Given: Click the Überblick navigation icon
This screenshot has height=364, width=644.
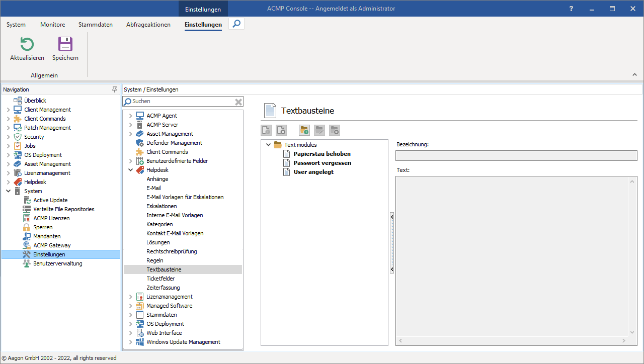Looking at the screenshot, I should 18,101.
